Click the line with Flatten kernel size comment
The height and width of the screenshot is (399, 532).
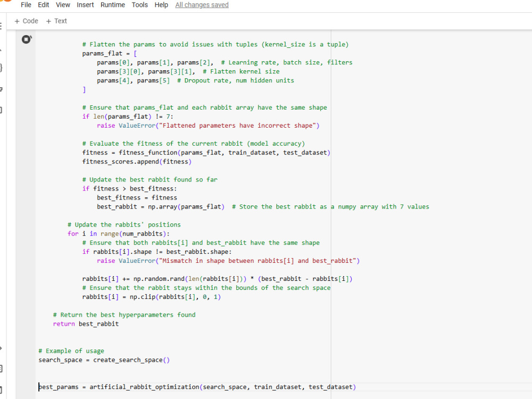(188, 72)
